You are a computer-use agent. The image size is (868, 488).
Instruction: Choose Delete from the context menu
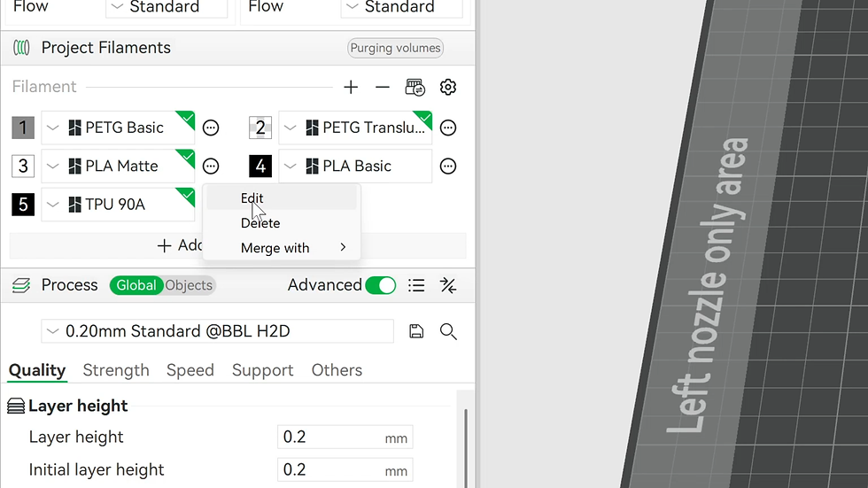click(x=282, y=223)
